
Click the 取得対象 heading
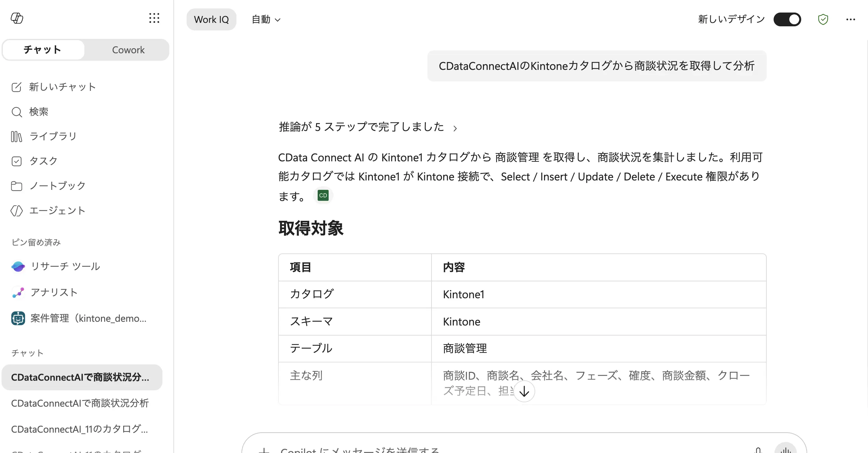pyautogui.click(x=311, y=228)
